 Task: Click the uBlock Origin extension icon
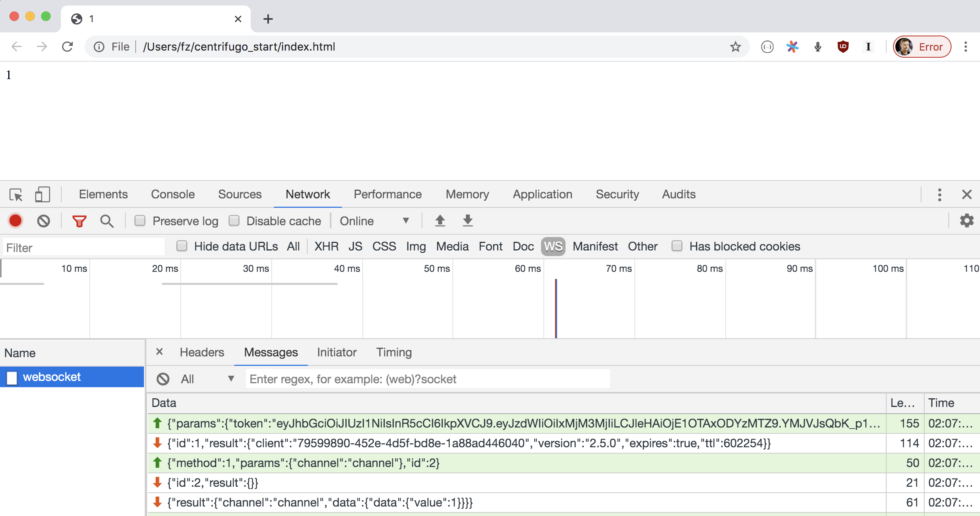[843, 47]
